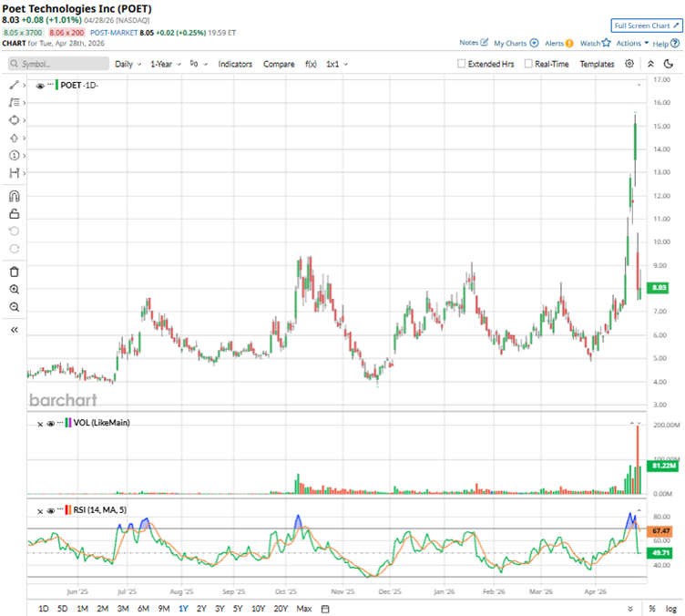Click the Full Screen Chart button

[646, 26]
